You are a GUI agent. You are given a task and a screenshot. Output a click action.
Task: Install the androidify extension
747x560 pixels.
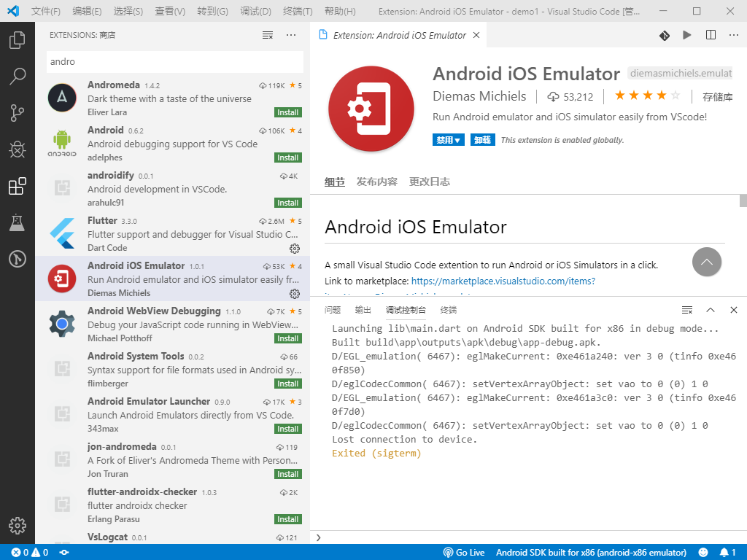tap(288, 203)
